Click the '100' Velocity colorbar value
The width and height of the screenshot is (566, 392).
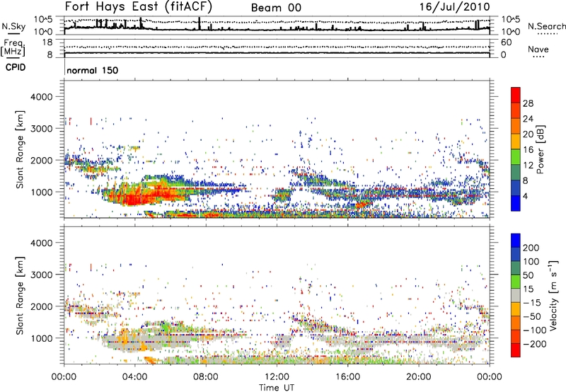click(531, 262)
